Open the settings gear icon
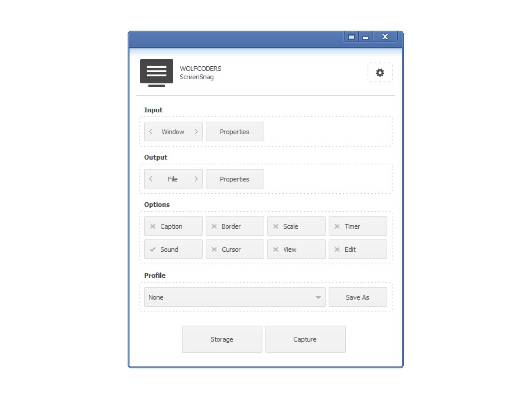 point(380,72)
